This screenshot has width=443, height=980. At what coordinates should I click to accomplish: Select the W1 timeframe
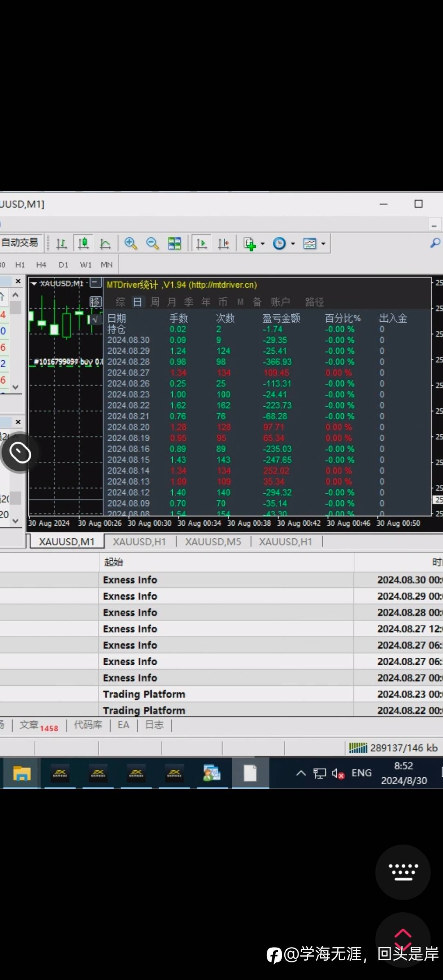[85, 265]
